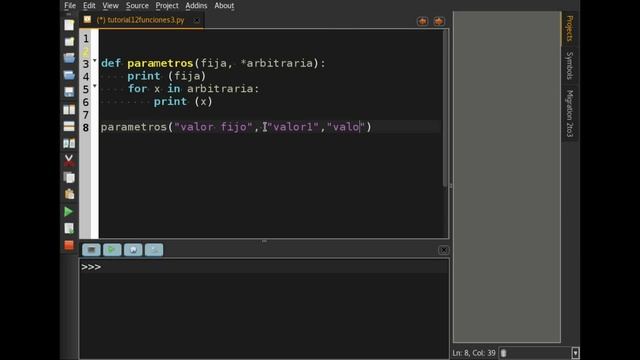Close the bottom console panel
640x360 pixels.
444,250
